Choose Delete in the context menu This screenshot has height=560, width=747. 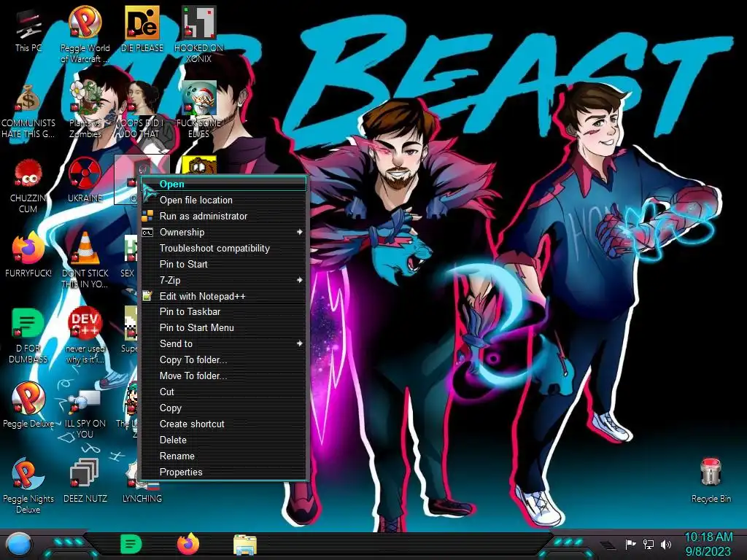(223, 440)
